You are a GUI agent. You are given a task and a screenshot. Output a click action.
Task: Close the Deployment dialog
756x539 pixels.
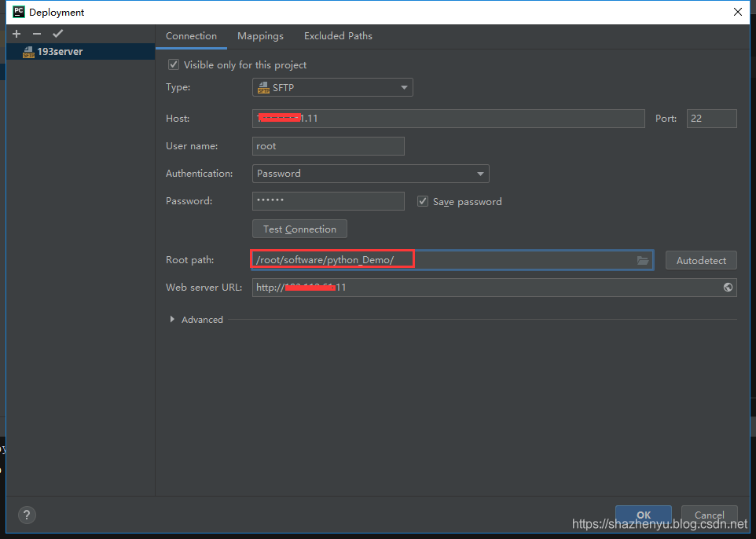pyautogui.click(x=738, y=12)
